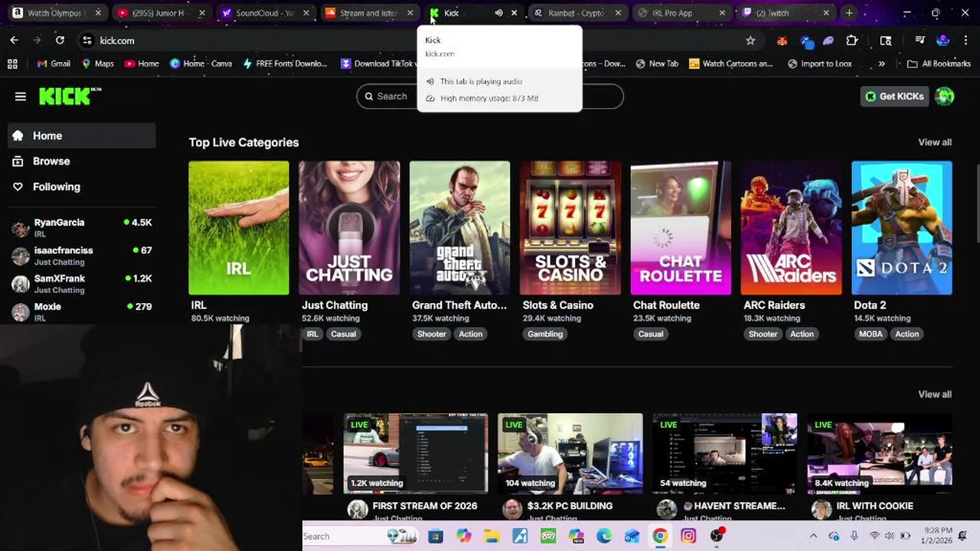
Task: Open Microsoft Edge from the taskbar
Action: 603,536
